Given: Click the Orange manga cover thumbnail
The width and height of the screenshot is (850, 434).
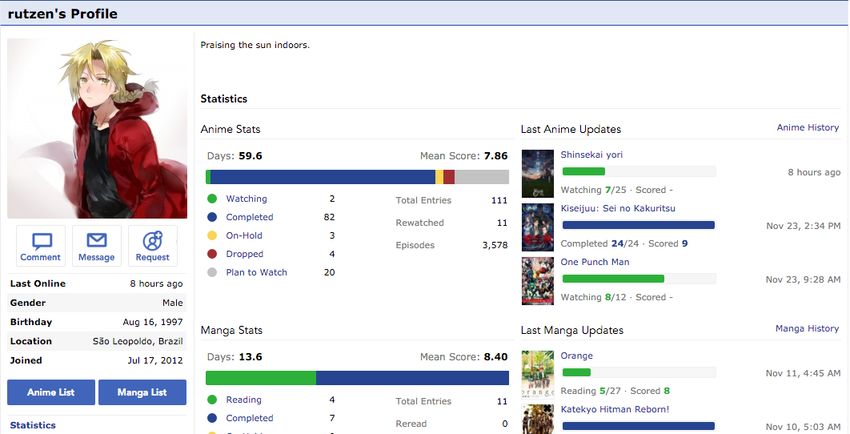Looking at the screenshot, I should pyautogui.click(x=538, y=374).
